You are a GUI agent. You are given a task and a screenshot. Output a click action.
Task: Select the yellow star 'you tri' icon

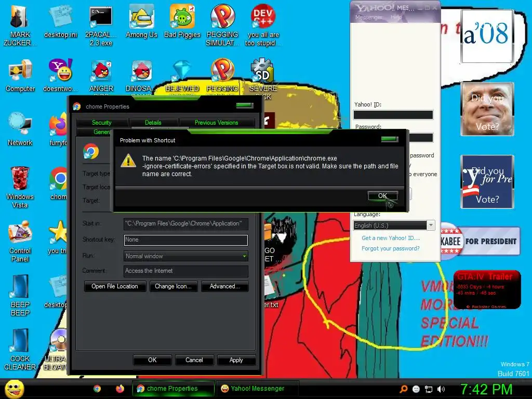coord(58,237)
